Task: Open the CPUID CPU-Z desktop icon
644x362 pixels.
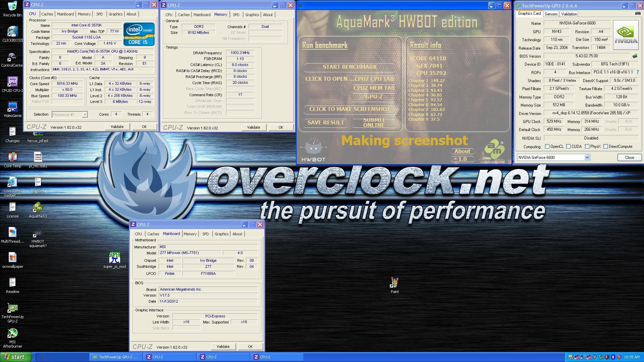Action: coord(12,84)
